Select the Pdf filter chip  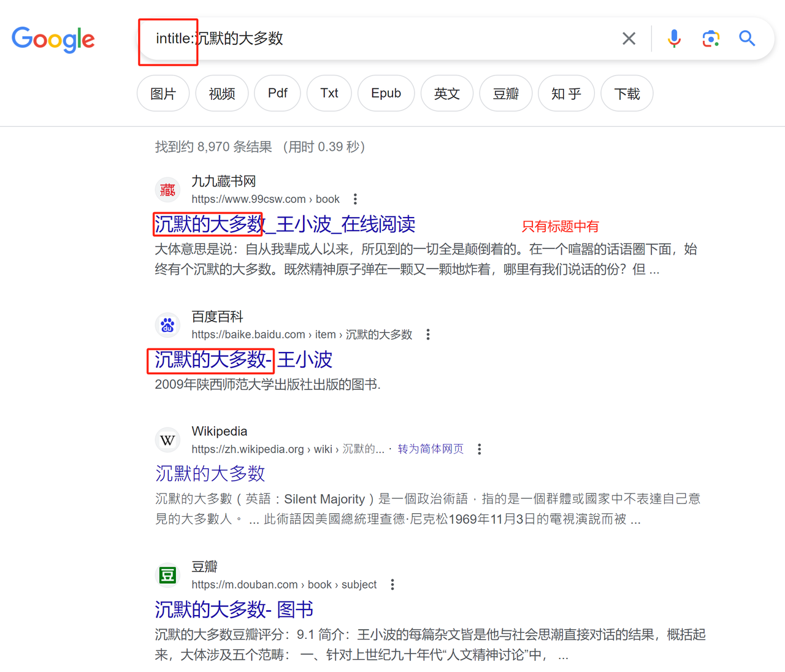278,94
